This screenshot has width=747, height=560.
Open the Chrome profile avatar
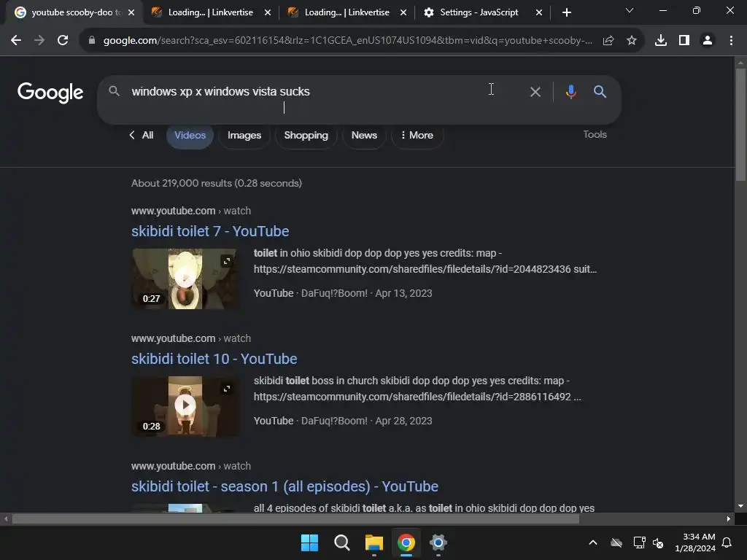tap(708, 41)
